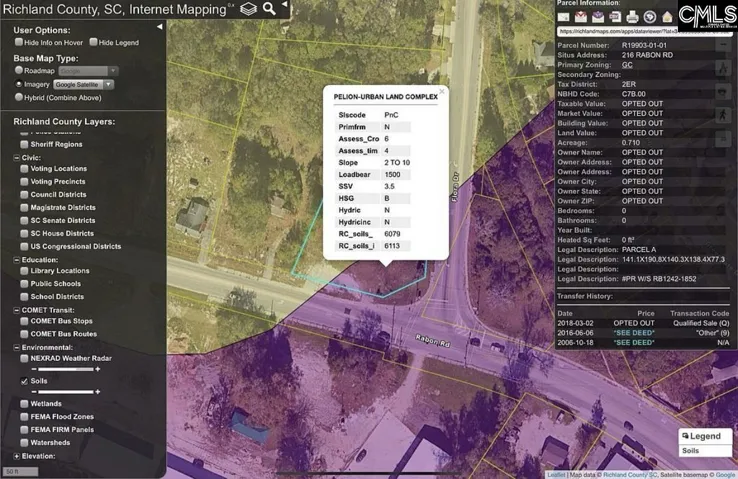
Task: Click the house icon in parcel toolbar
Action: tap(667, 17)
